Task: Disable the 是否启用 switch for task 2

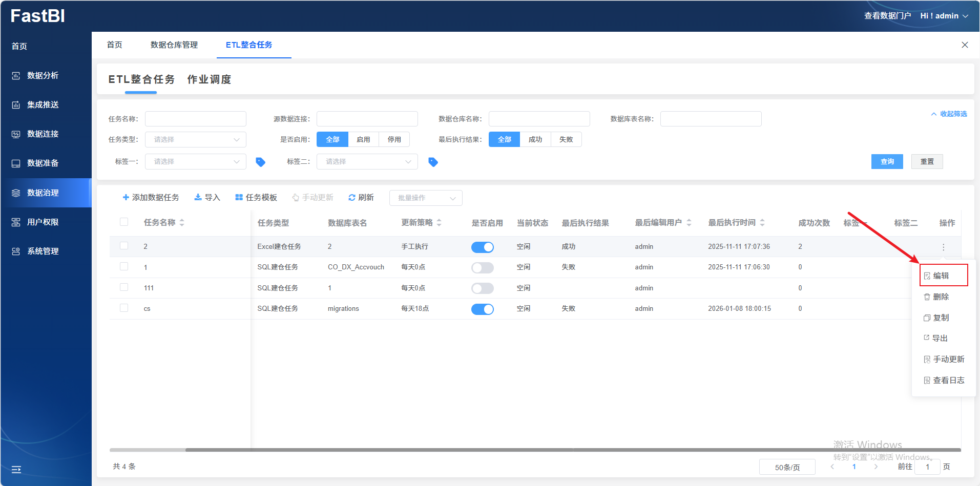Action: point(482,247)
